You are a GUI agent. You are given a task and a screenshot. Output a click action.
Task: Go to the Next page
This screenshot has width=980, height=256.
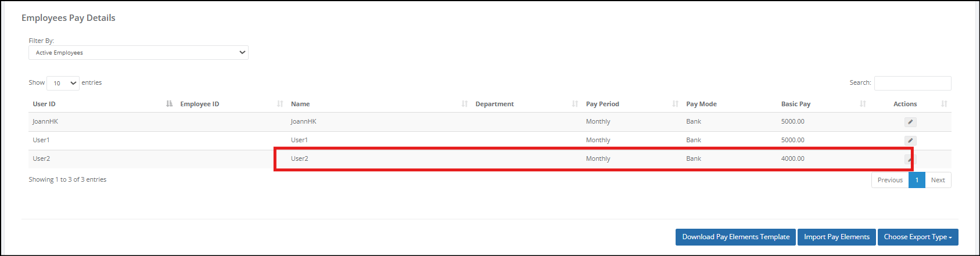pyautogui.click(x=938, y=180)
